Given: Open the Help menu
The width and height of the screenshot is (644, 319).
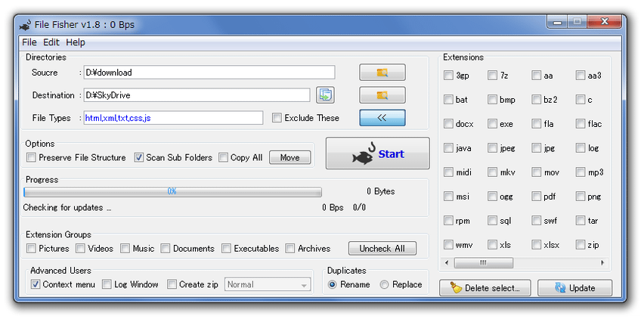Looking at the screenshot, I should 76,42.
